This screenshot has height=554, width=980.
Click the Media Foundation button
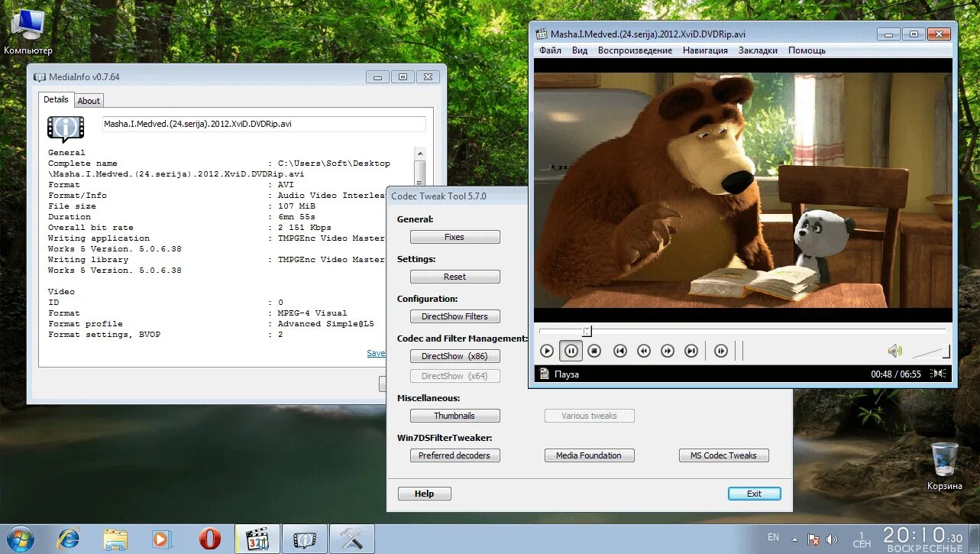[589, 455]
